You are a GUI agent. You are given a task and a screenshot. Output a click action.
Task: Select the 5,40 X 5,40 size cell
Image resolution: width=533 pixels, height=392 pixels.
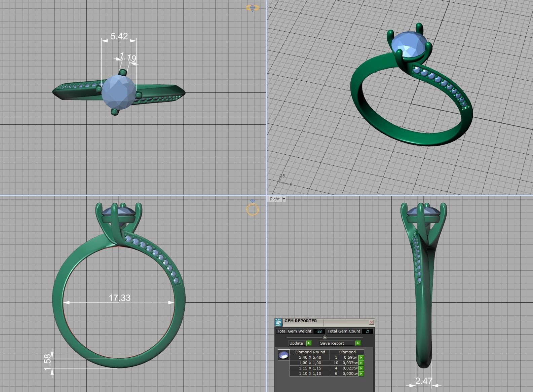[310, 357]
